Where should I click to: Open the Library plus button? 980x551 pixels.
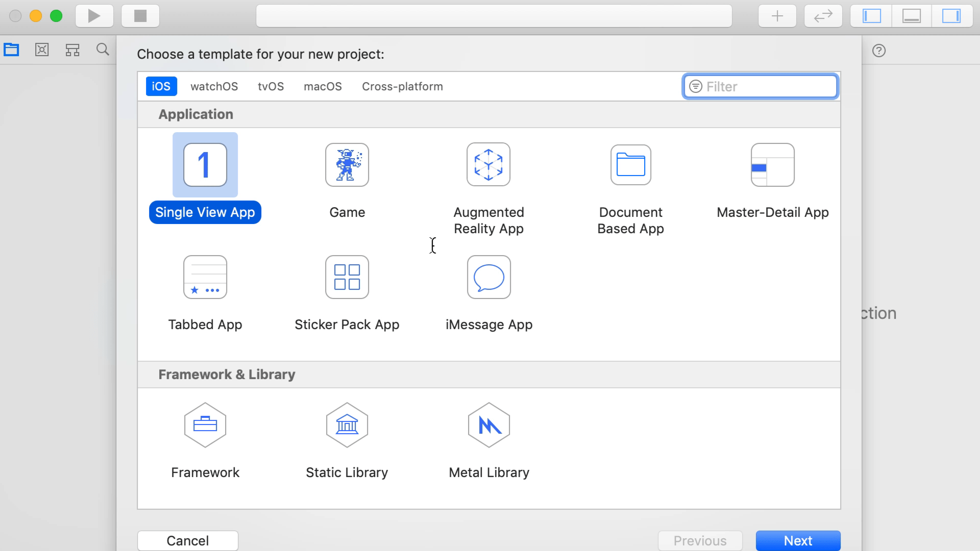click(777, 16)
